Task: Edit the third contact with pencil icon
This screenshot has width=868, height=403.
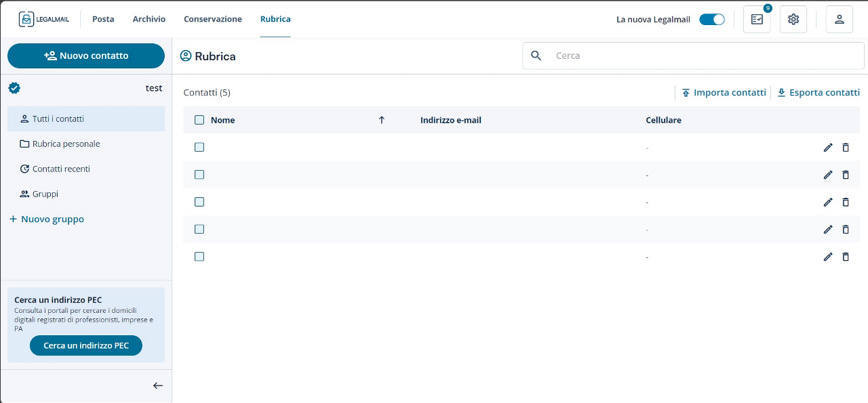Action: coord(827,202)
